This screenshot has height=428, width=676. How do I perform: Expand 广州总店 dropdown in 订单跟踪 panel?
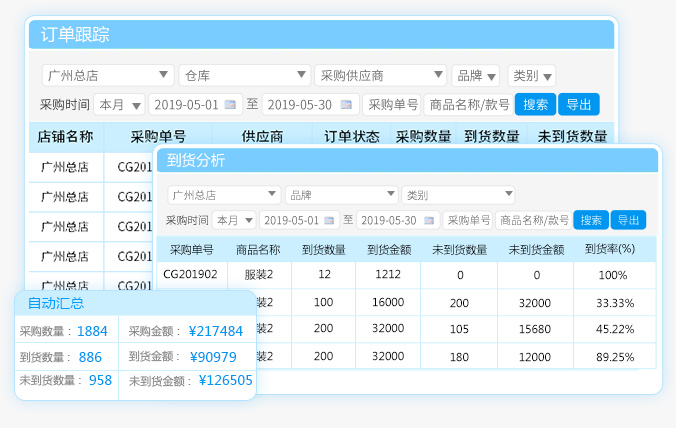point(108,75)
